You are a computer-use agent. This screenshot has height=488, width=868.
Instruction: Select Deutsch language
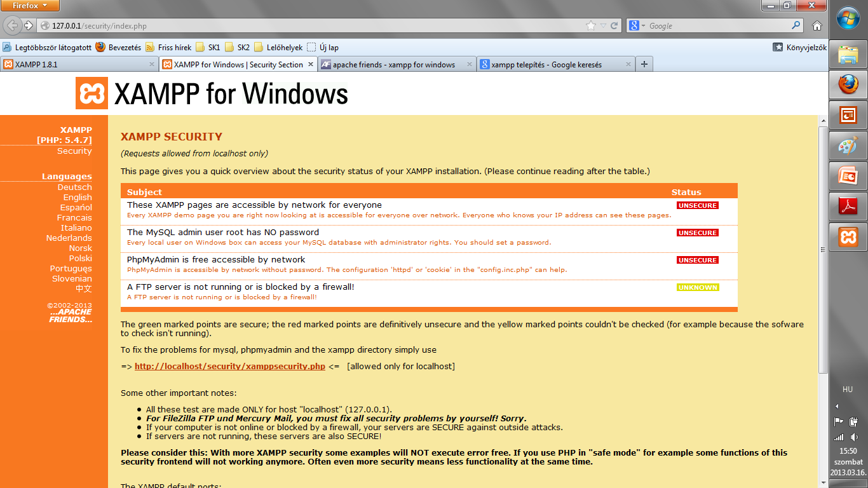click(x=74, y=187)
